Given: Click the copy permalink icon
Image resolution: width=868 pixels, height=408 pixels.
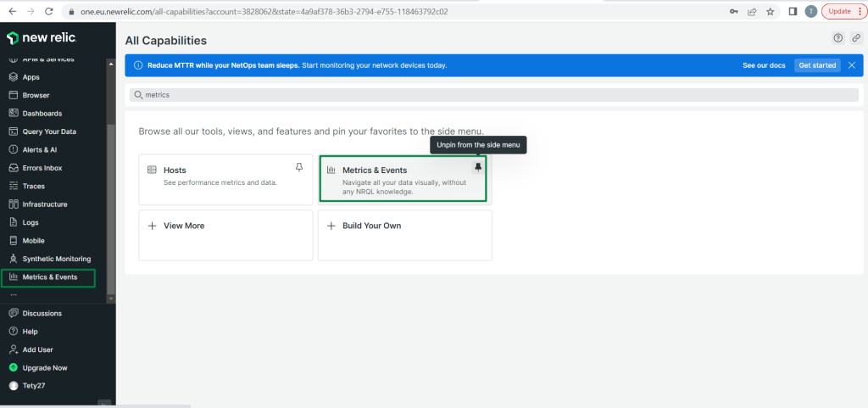Looking at the screenshot, I should coord(856,38).
